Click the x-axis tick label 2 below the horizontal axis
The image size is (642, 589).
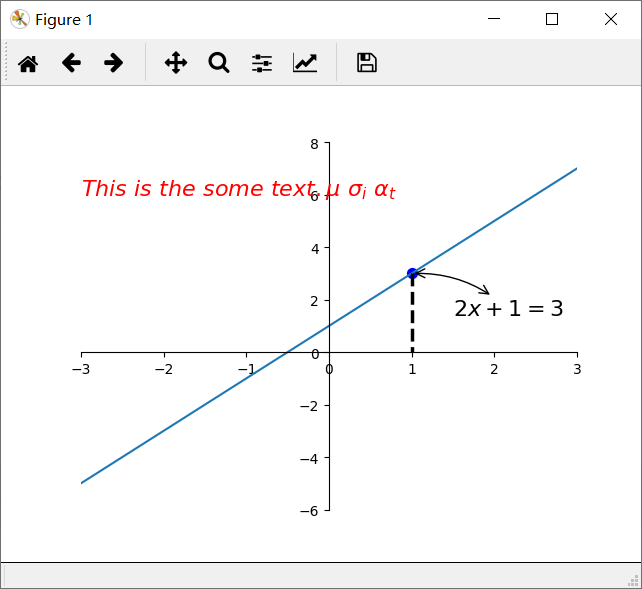494,369
